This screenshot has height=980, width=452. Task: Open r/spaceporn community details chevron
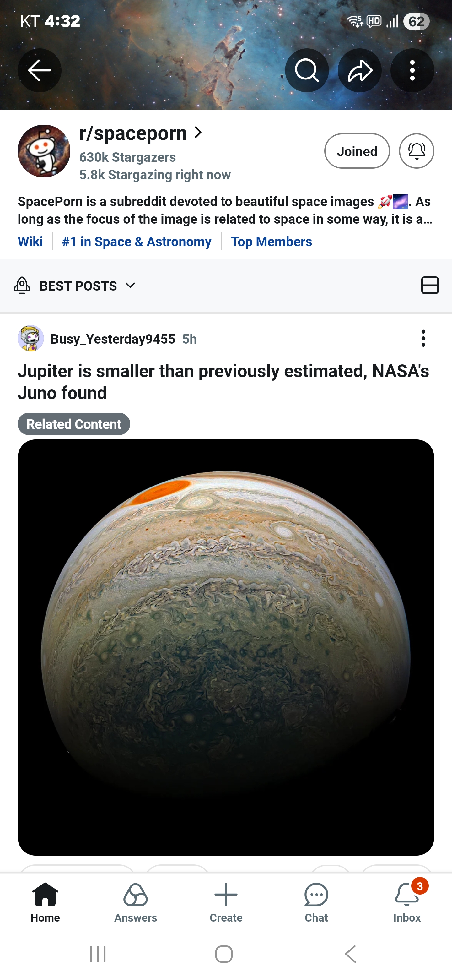(x=198, y=132)
